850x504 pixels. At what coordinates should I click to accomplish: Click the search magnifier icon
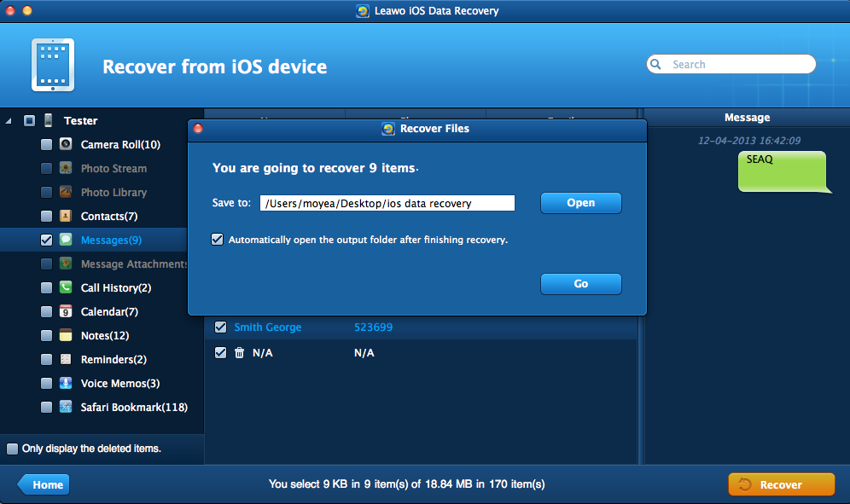click(656, 64)
